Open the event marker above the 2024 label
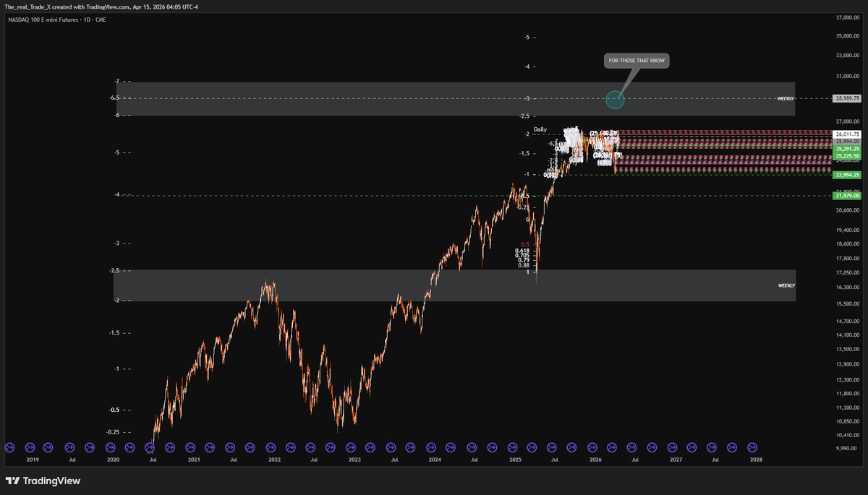The image size is (868, 495). click(431, 447)
